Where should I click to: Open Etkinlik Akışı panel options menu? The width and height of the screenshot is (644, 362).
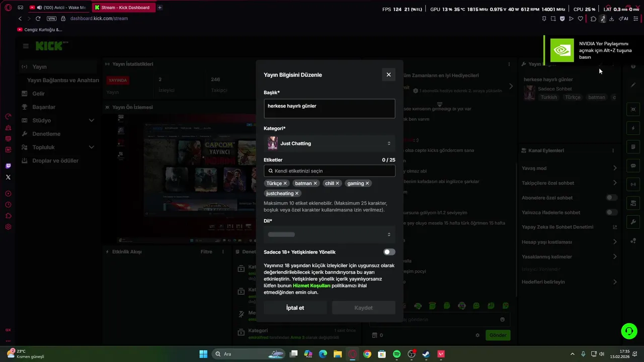tap(223, 252)
